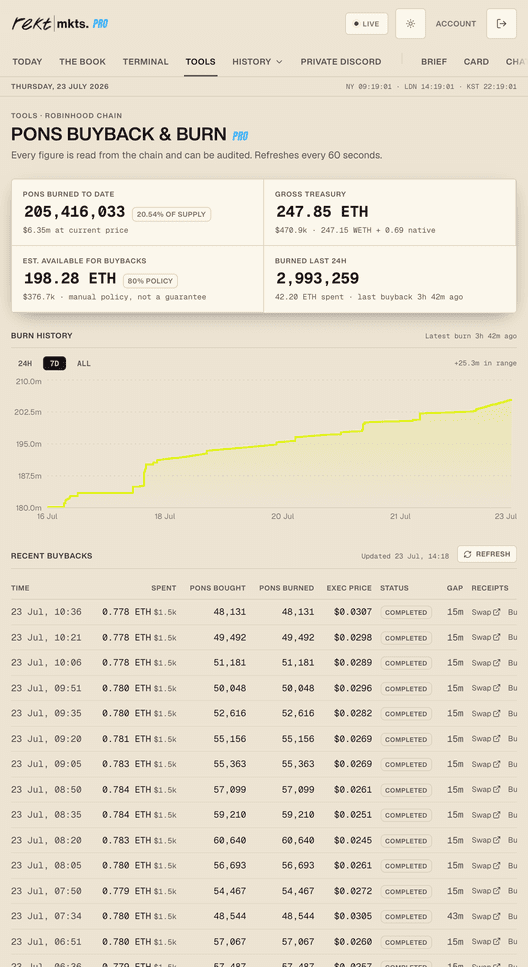Screen dimensions: 528x967
Task: Click exec price $0.0245
Action: coord(353,840)
